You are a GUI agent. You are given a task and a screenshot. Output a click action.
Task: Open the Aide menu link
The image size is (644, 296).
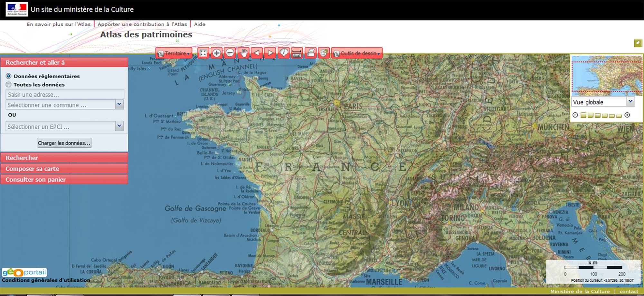tap(200, 24)
